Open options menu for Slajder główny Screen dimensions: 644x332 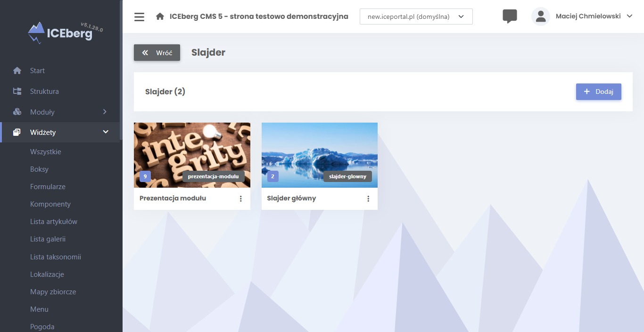pos(368,199)
